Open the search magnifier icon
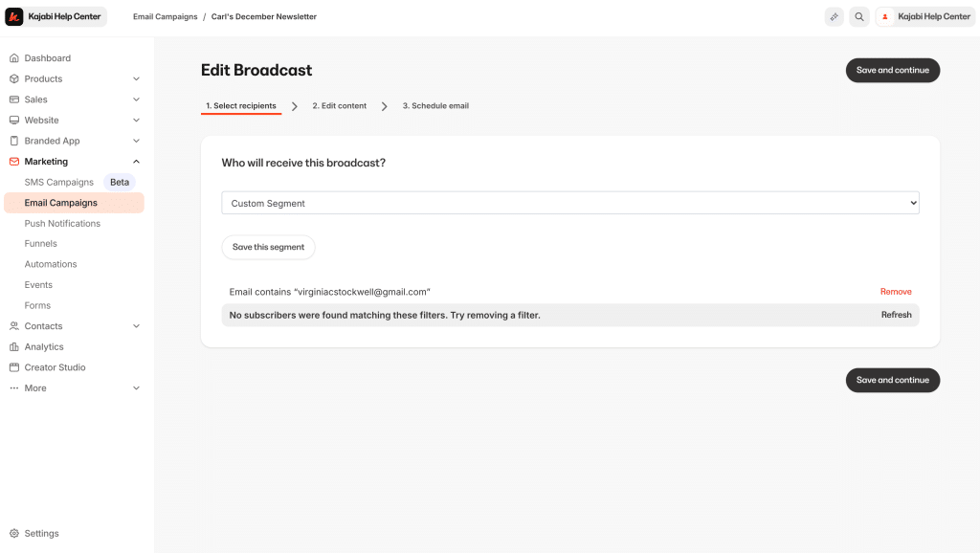This screenshot has width=980, height=553. [x=859, y=16]
